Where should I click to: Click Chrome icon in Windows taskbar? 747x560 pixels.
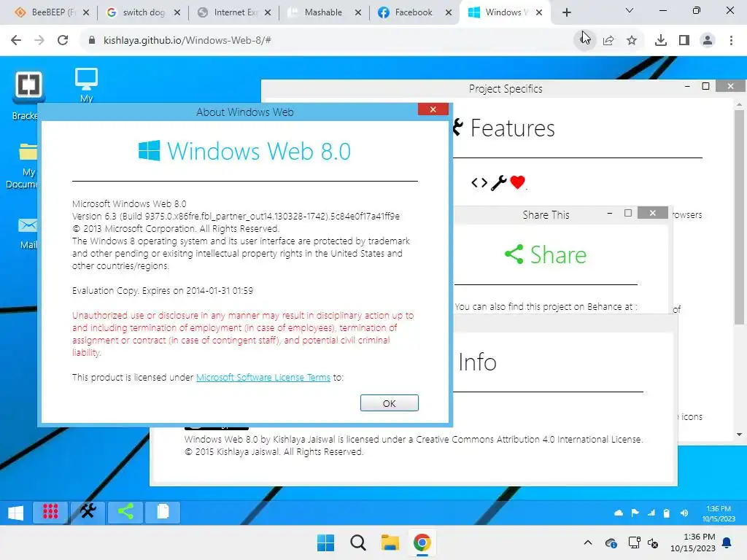[x=422, y=542]
